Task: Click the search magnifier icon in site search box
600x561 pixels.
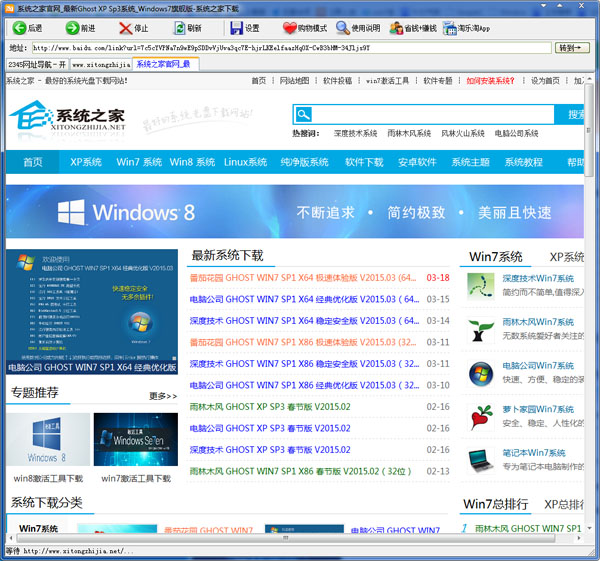Action: 303,114
